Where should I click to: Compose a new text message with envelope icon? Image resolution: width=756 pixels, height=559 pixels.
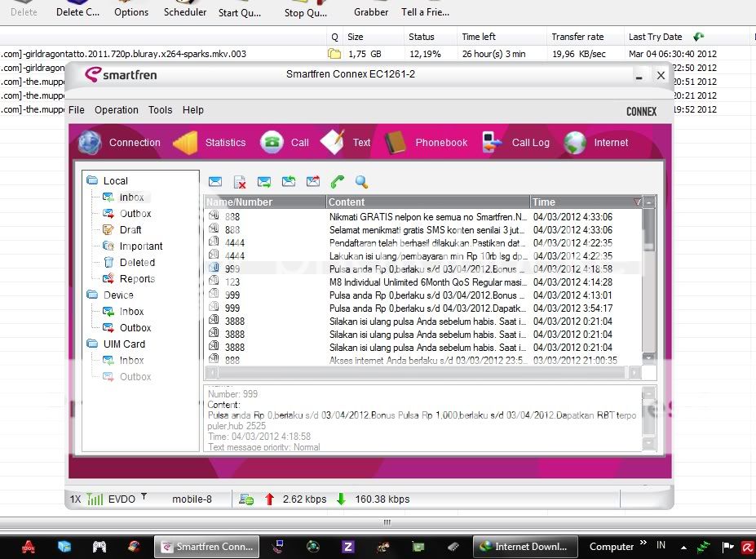tap(215, 182)
